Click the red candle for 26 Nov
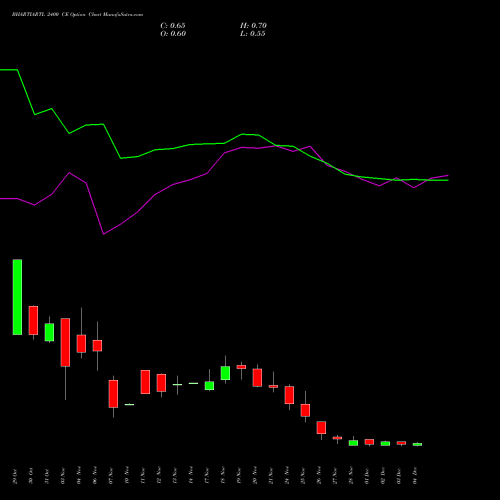The width and height of the screenshot is (500, 500). (x=321, y=427)
